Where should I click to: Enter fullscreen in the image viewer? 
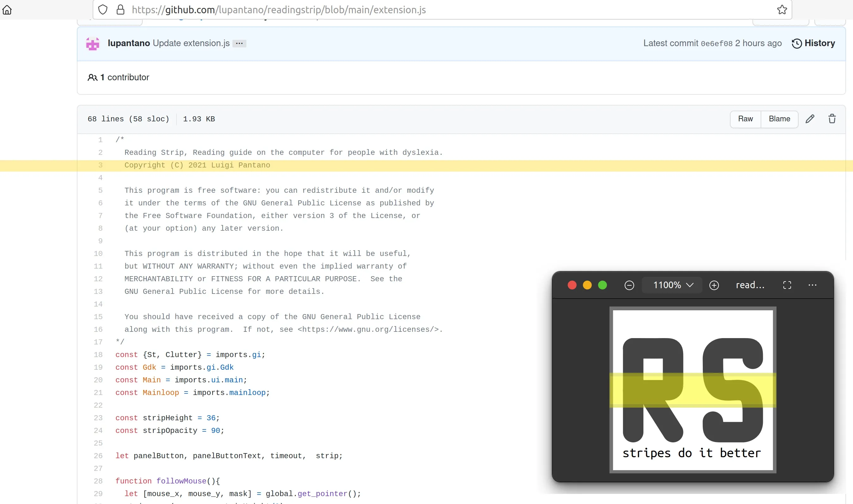(x=787, y=285)
